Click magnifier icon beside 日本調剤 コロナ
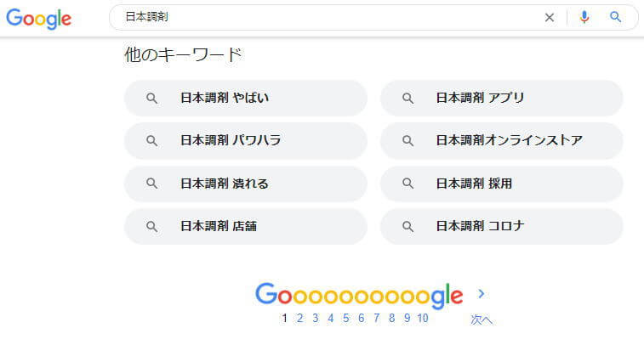 coord(407,226)
